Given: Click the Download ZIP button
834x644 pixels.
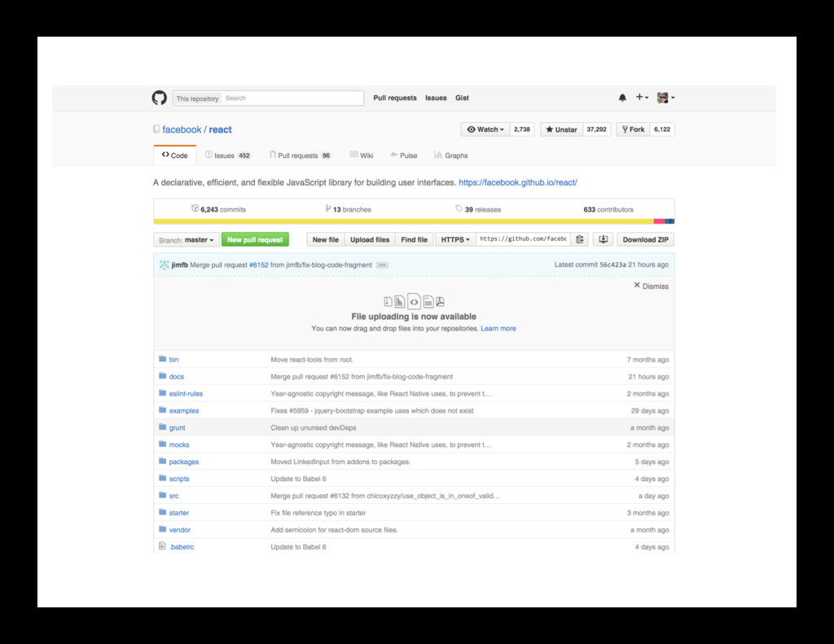Looking at the screenshot, I should click(645, 240).
